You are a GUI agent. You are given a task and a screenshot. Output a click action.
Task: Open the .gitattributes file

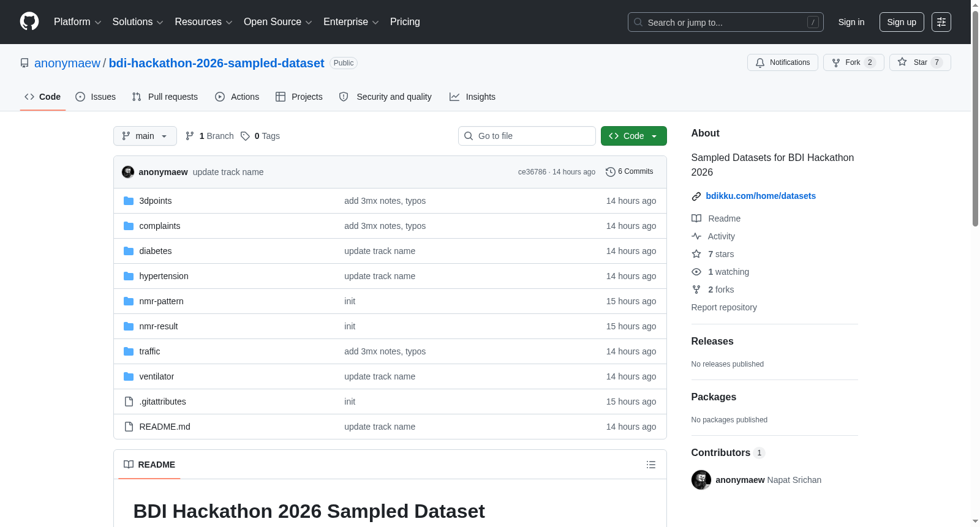pos(162,402)
